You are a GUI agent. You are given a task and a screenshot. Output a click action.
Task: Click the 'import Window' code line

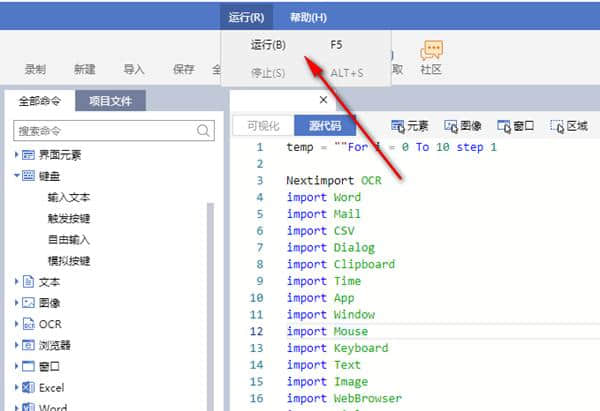click(x=331, y=315)
